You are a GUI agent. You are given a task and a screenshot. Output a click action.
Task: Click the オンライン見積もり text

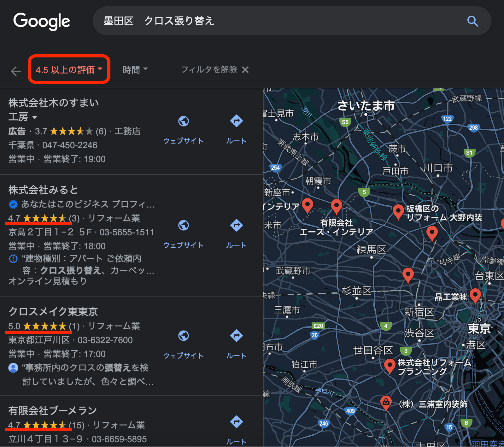coord(47,281)
